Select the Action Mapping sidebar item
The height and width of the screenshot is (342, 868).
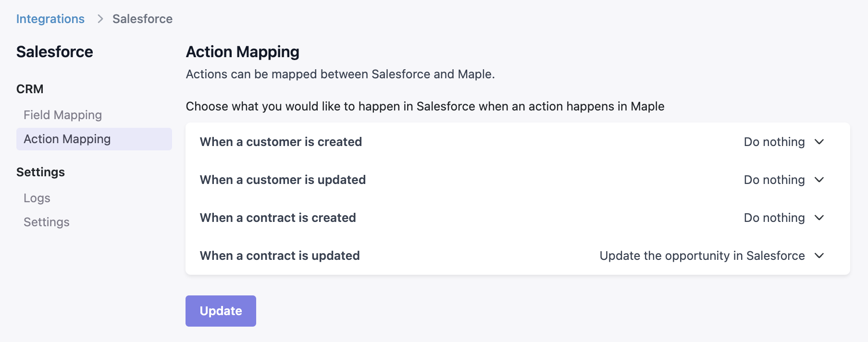point(67,139)
